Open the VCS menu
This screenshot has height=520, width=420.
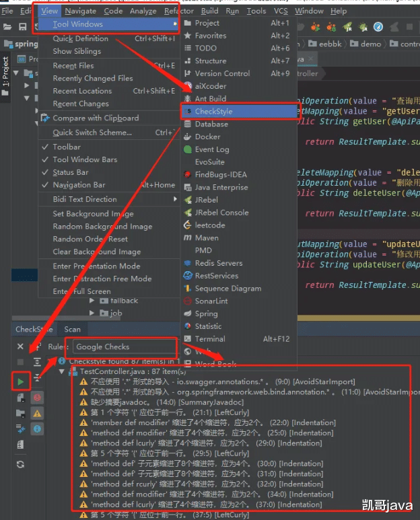click(x=281, y=11)
